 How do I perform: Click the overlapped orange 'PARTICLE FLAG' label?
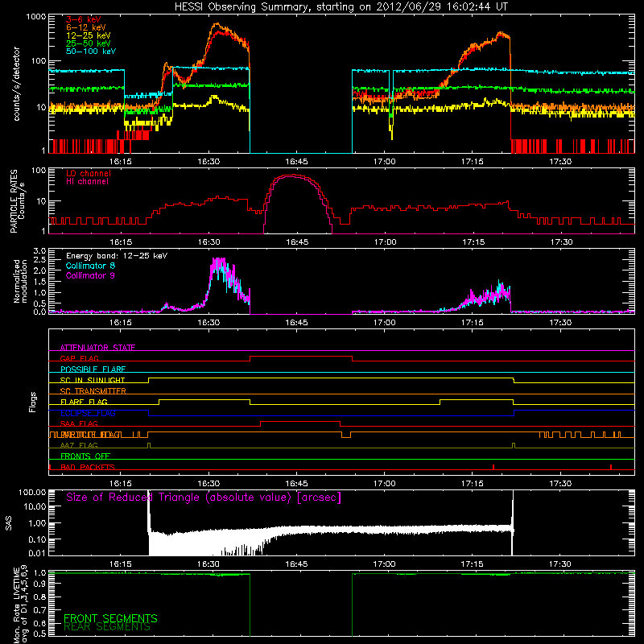click(x=90, y=435)
